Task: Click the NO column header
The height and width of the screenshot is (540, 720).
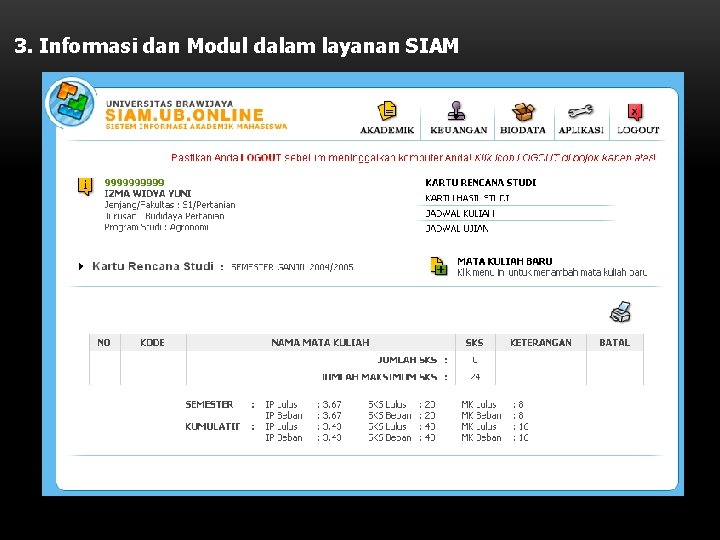Action: tap(104, 343)
